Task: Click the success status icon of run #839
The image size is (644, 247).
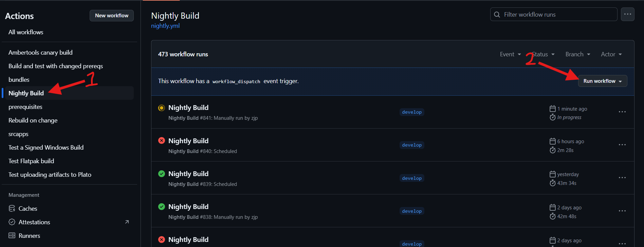Action: point(162,174)
